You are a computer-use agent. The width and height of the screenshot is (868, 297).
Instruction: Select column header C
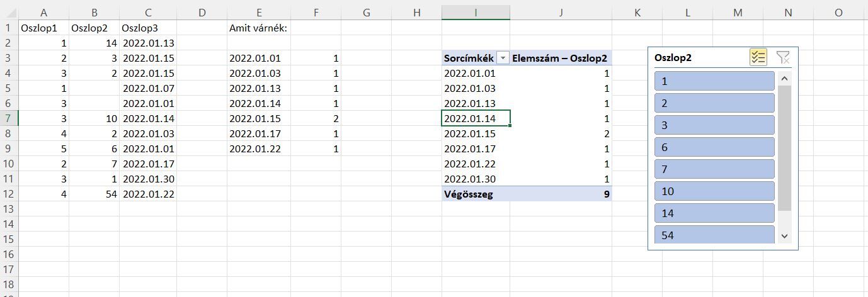coord(148,13)
